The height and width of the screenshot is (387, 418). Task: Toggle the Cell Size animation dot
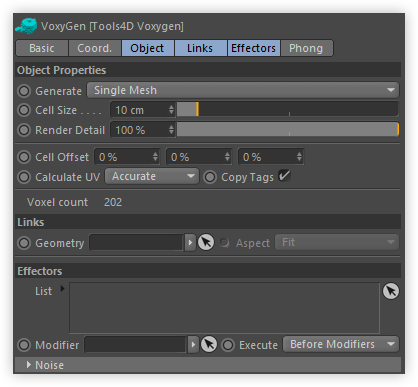[x=24, y=110]
